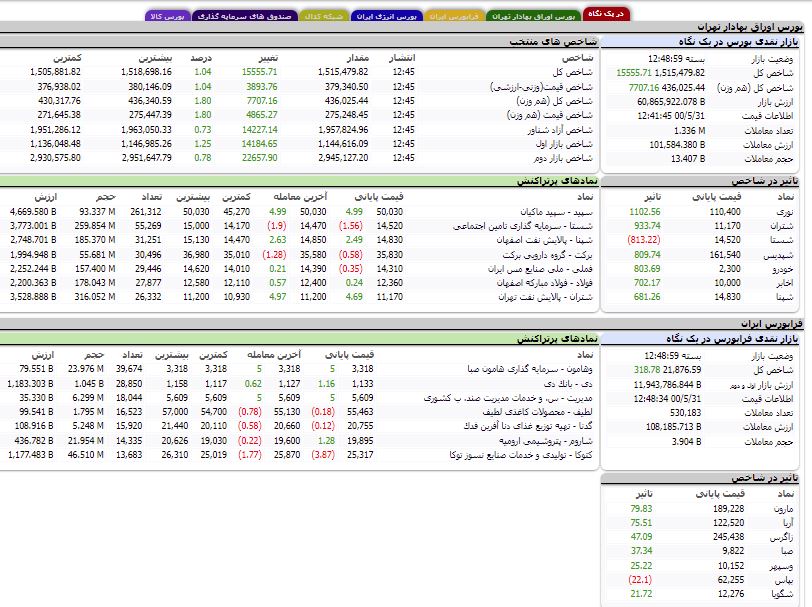812x607 pixels.
Task: Open 'زاگرس' in Farabourse impact list
Action: click(x=781, y=537)
